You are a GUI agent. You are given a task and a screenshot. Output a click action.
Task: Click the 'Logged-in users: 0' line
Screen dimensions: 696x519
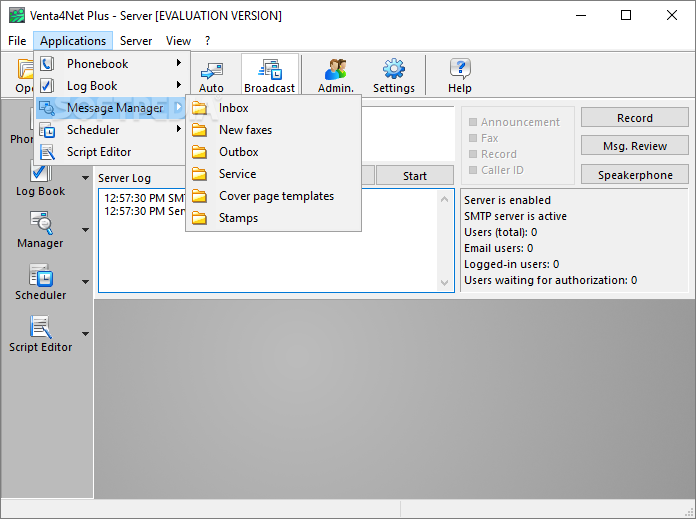click(x=511, y=264)
